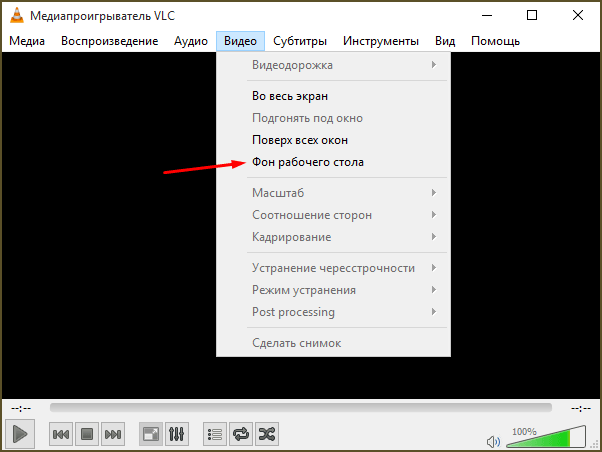
Task: Expand Соотношение сторон submenu
Action: (333, 215)
